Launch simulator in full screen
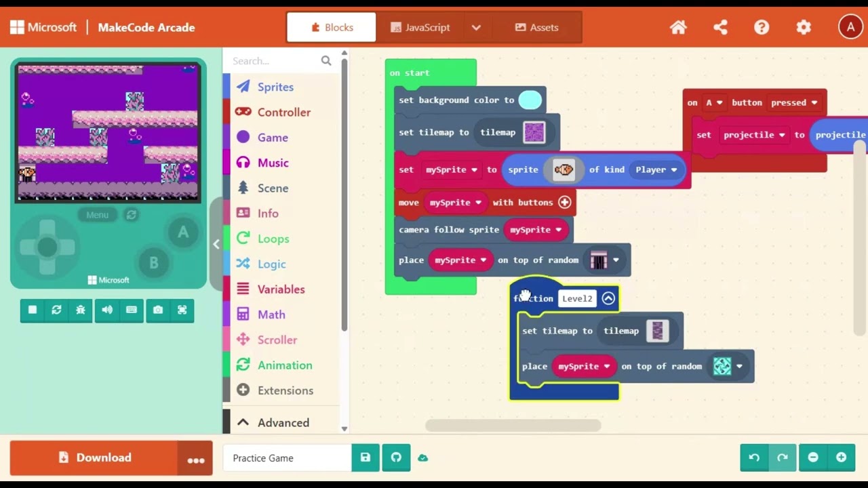 pos(182,310)
